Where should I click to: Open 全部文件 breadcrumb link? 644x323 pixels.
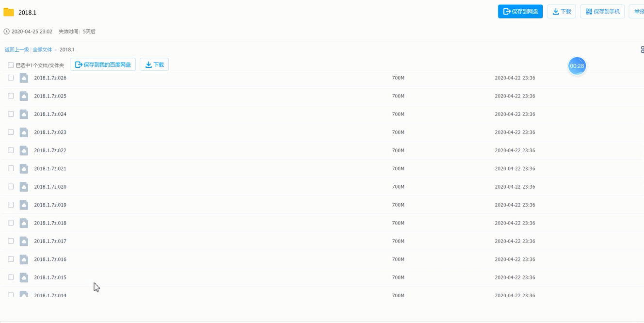click(x=42, y=49)
